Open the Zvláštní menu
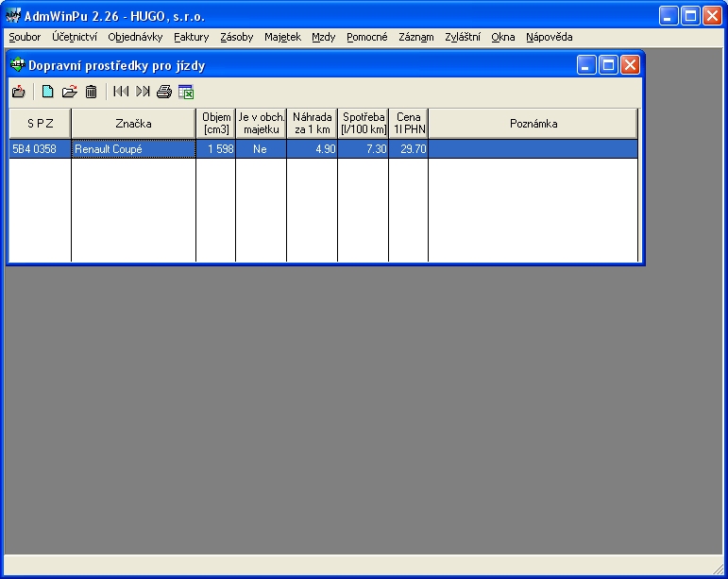This screenshot has height=579, width=728. pyautogui.click(x=463, y=37)
